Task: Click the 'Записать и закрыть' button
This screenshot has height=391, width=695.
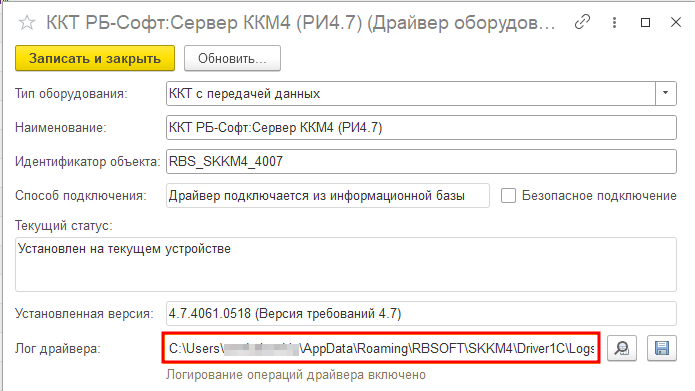Action: (x=95, y=58)
